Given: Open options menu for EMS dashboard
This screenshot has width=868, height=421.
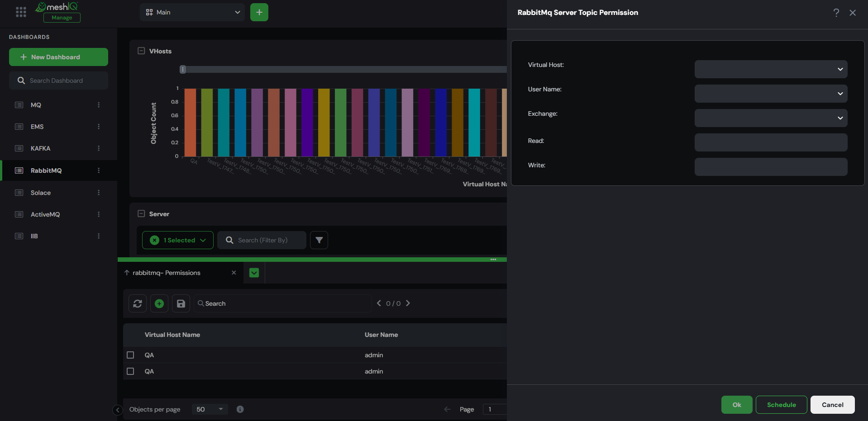Looking at the screenshot, I should tap(99, 127).
